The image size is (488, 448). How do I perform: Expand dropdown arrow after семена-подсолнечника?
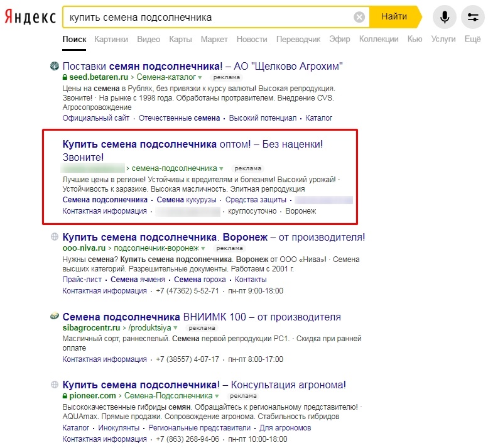pos(221,169)
